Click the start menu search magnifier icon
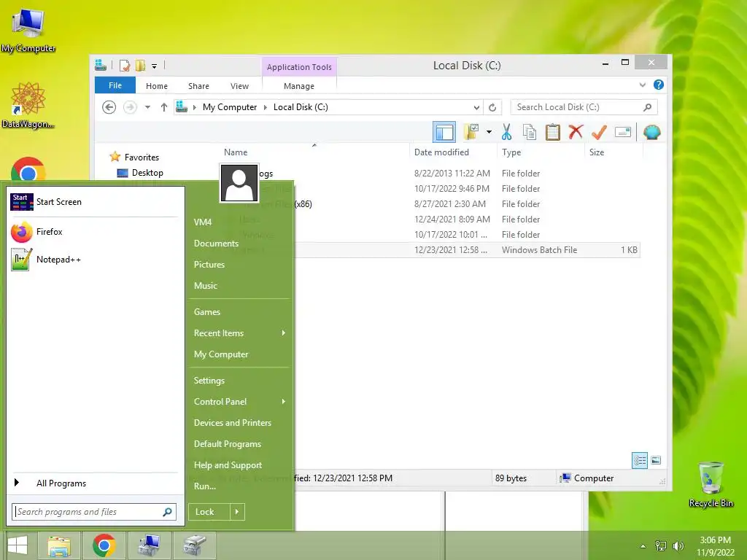747x560 pixels. 167,512
